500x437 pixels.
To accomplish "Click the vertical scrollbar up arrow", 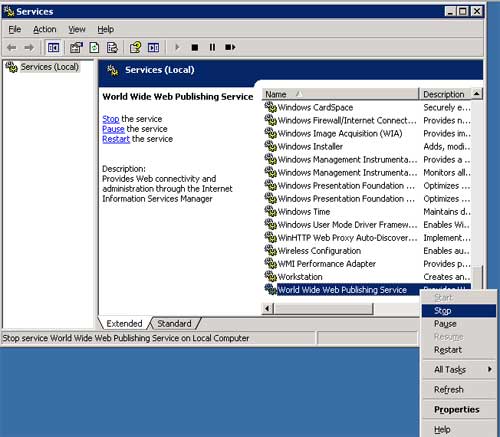I will [x=477, y=94].
